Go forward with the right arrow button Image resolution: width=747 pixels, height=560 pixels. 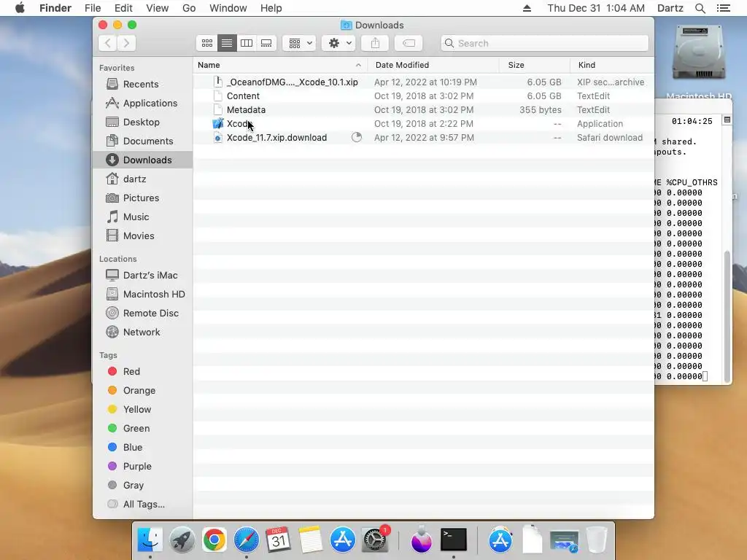click(x=126, y=43)
